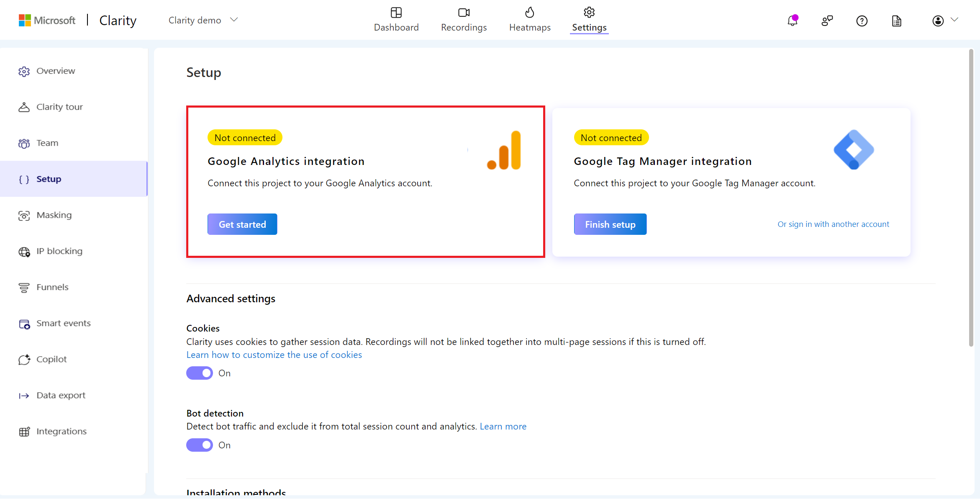Expand the user account profile menu
The height and width of the screenshot is (499, 980).
pos(944,20)
